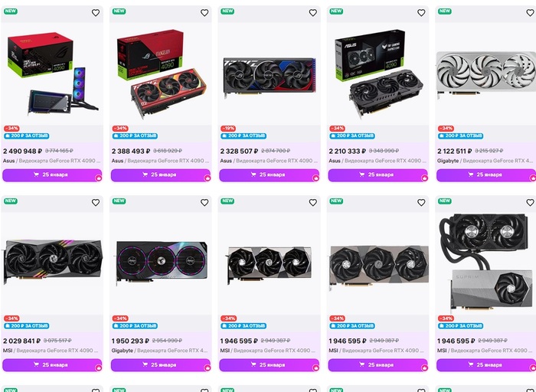Click the heart icon on the 2 210 333 ₽ card
The image size is (536, 392).
tap(421, 13)
